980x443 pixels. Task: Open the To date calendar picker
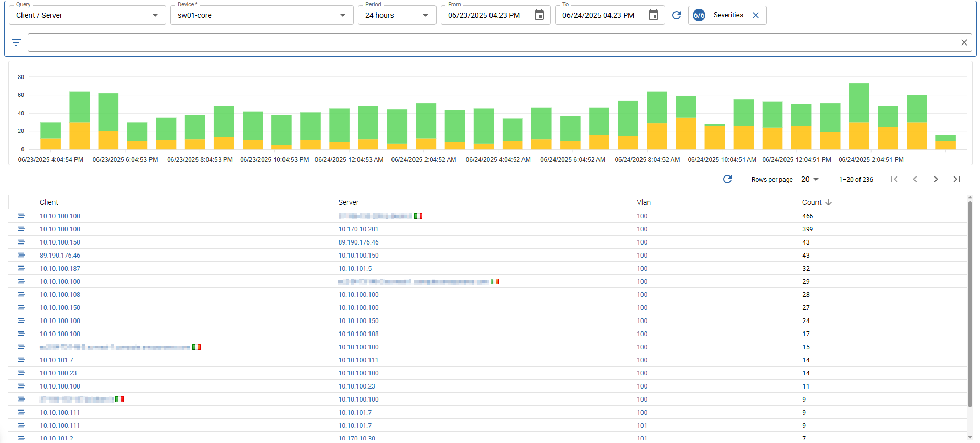653,15
